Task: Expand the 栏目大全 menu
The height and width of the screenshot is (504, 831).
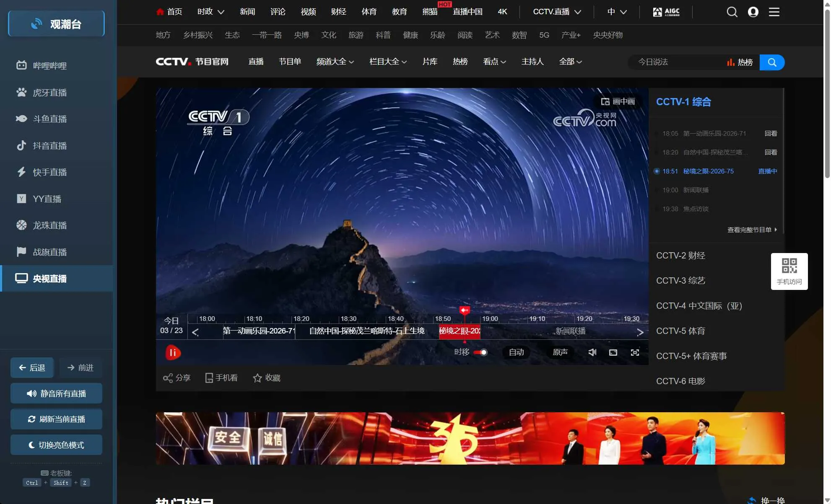Action: [x=387, y=62]
